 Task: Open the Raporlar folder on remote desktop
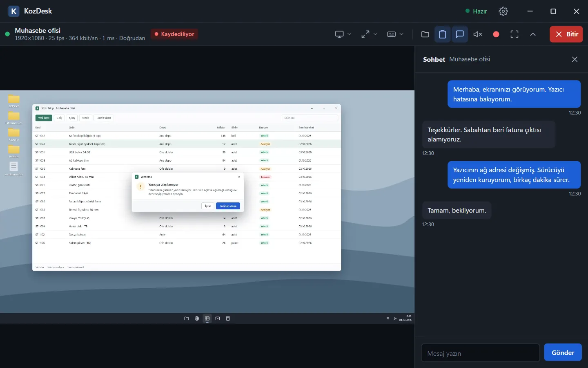(14, 135)
